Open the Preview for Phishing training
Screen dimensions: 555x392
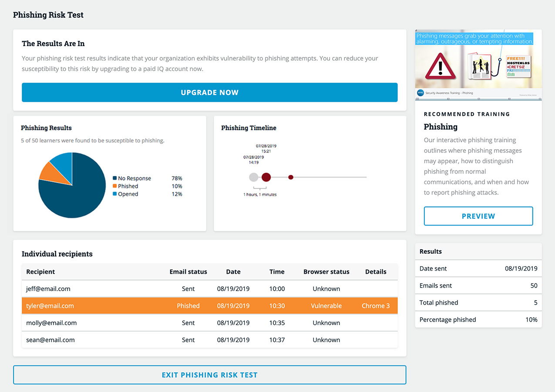[x=478, y=216]
